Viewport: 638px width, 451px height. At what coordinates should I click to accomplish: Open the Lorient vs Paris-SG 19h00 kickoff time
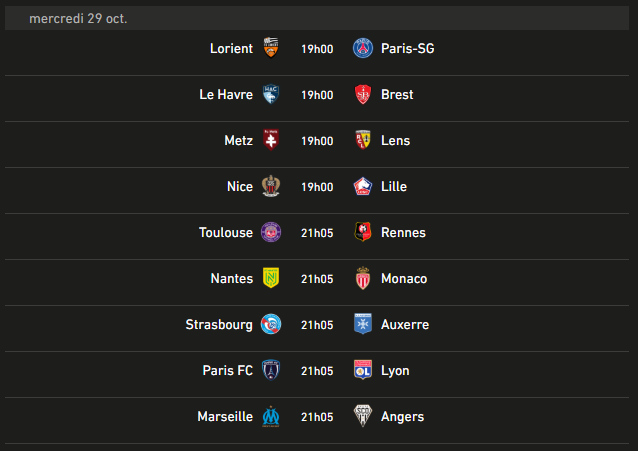coord(317,49)
